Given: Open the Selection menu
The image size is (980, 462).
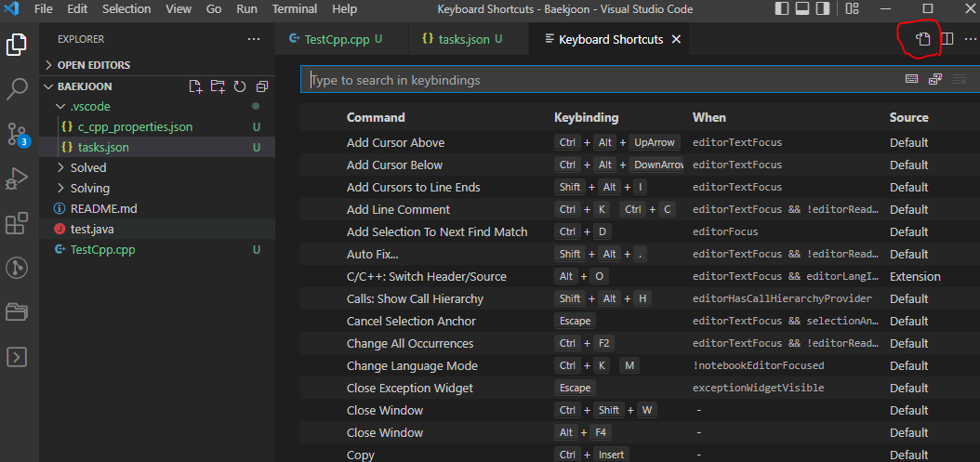Looking at the screenshot, I should click(x=126, y=8).
